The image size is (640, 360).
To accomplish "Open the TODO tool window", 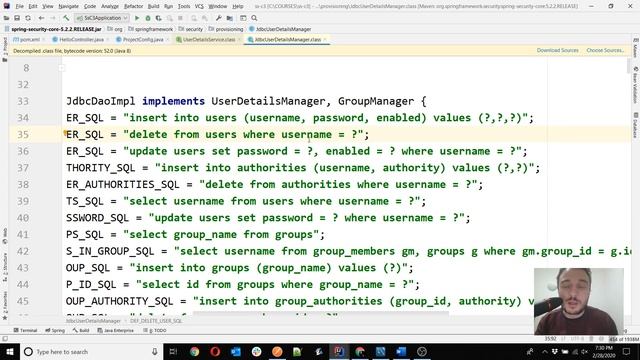I will click(155, 330).
